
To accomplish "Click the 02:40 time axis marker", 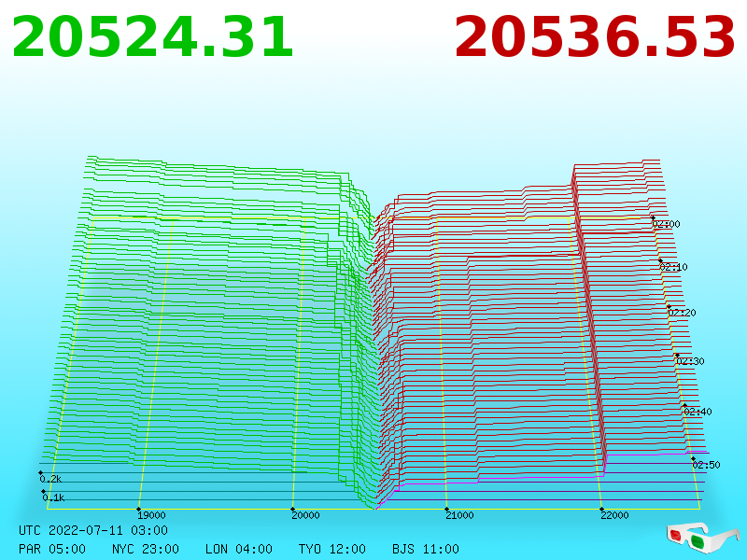I will [x=698, y=412].
